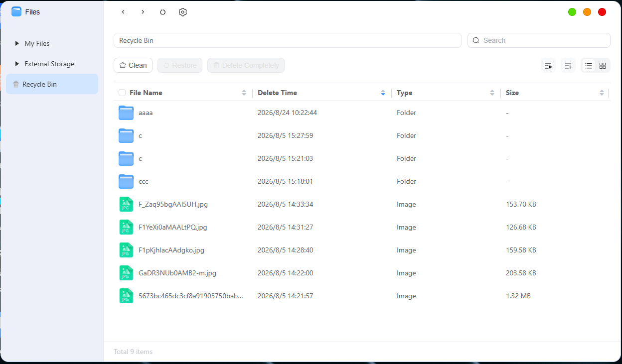Expand the External Storage tree node
Image resolution: width=622 pixels, height=364 pixels.
(17, 64)
